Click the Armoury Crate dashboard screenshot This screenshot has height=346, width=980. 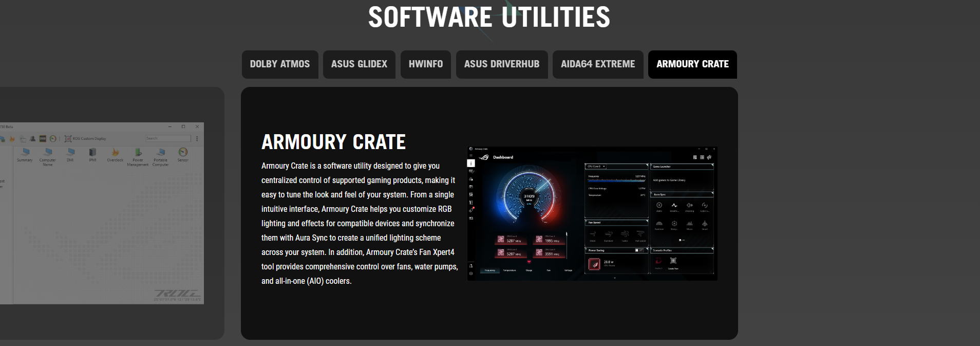(592, 213)
